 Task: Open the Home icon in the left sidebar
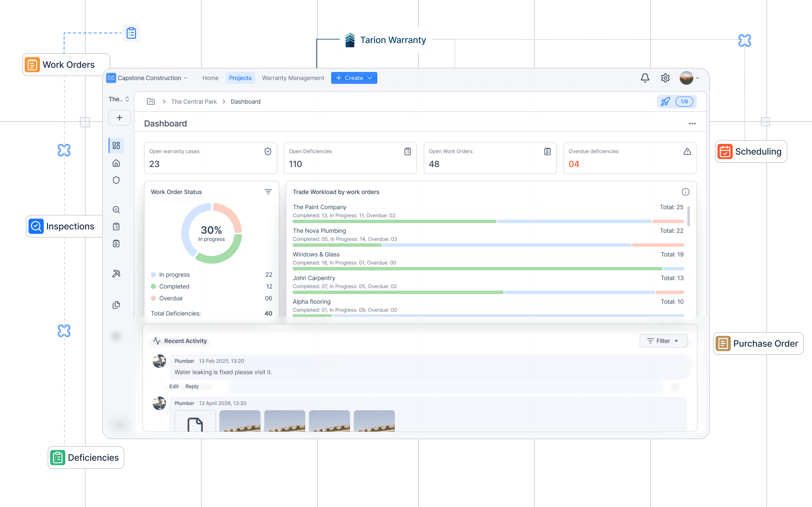pos(116,163)
